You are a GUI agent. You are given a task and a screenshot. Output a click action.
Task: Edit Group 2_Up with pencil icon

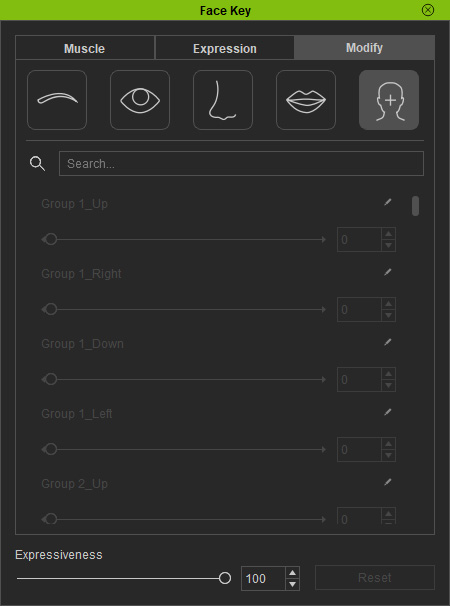pos(387,482)
